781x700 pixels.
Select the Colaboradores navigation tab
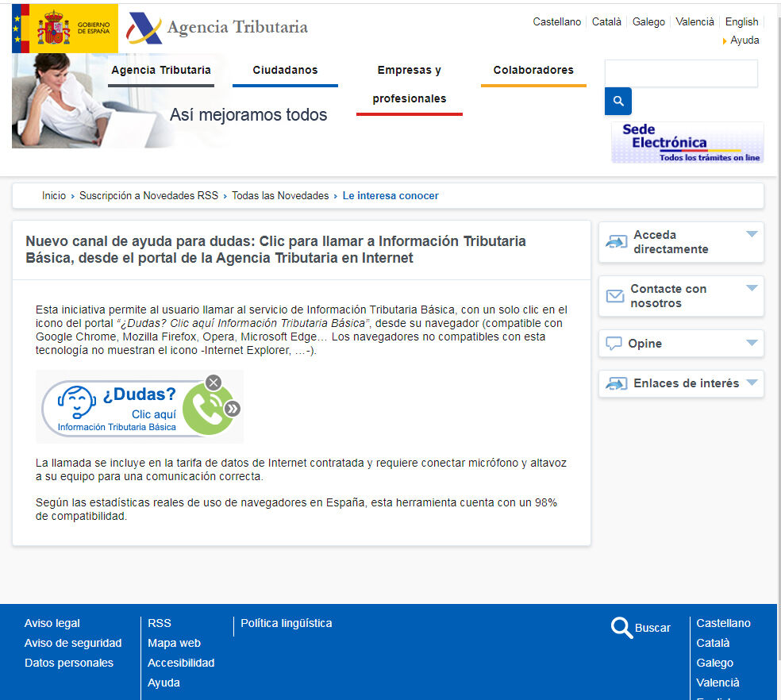click(533, 70)
